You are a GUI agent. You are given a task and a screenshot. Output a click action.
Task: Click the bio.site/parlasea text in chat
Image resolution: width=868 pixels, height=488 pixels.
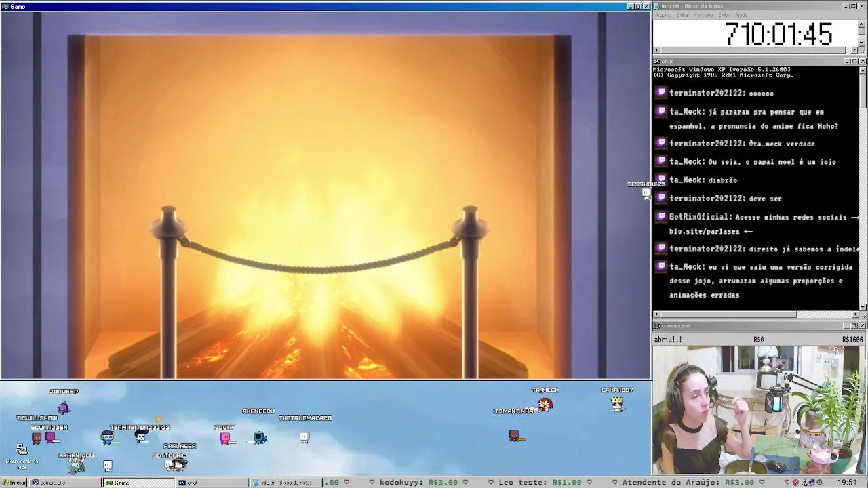(x=705, y=231)
